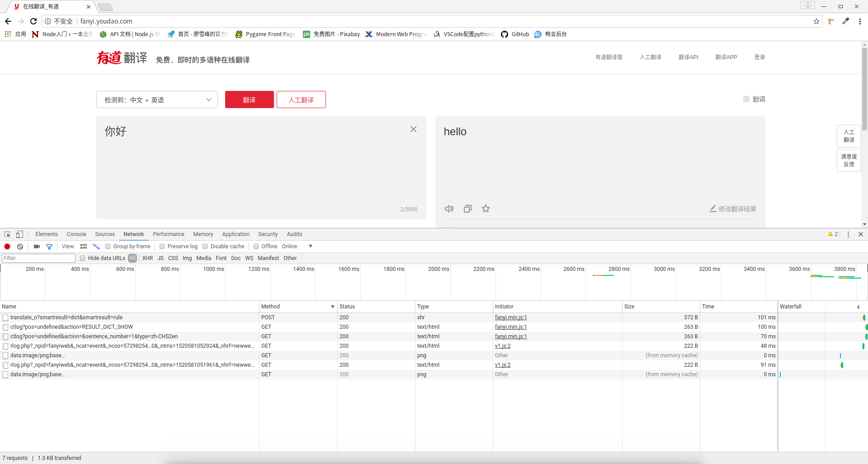Image resolution: width=868 pixels, height=464 pixels.
Task: Activate the DevTools inspect element picker
Action: click(x=8, y=234)
